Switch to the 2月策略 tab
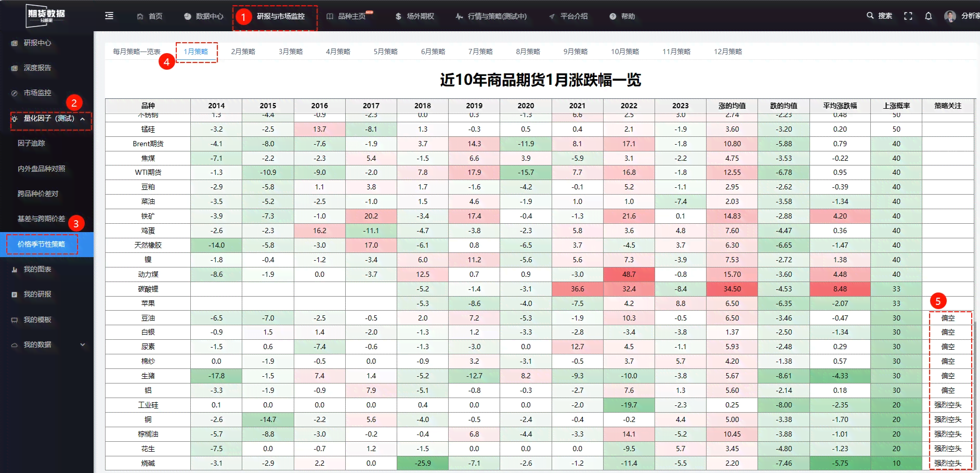Screen dimensions: 980x473 click(x=243, y=52)
